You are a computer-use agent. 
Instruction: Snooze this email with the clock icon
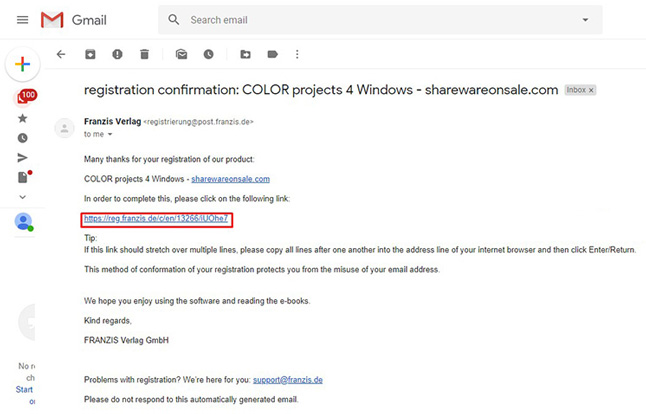coord(208,54)
